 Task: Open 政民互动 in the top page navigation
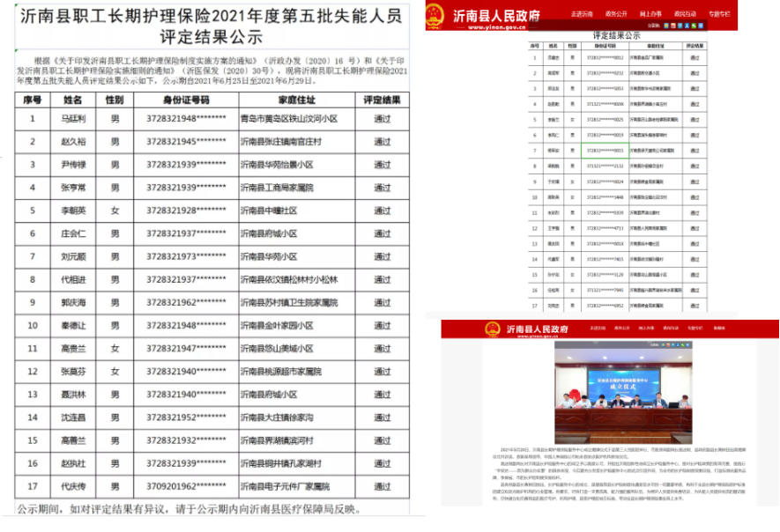click(685, 14)
